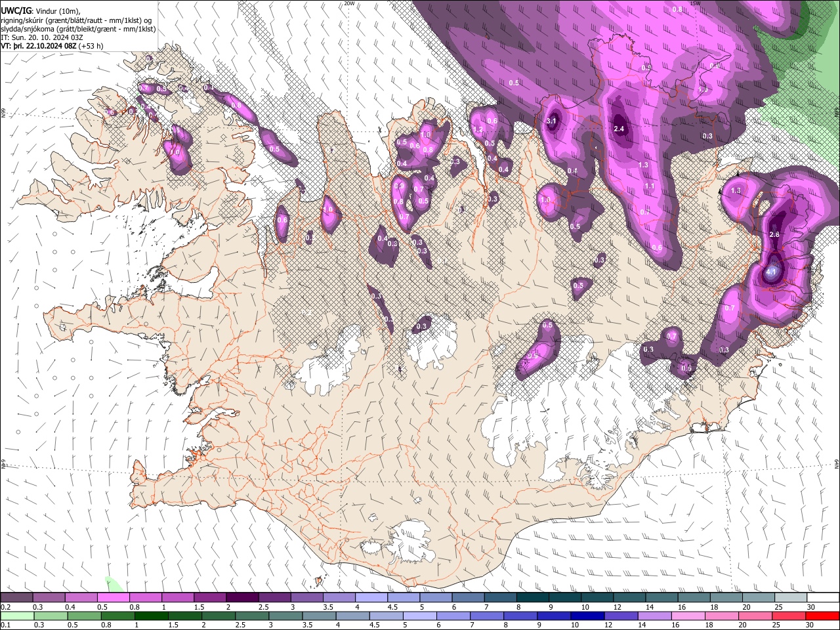Click the 15W longitude label at top
This screenshot has height=630, width=840.
coord(695,3)
